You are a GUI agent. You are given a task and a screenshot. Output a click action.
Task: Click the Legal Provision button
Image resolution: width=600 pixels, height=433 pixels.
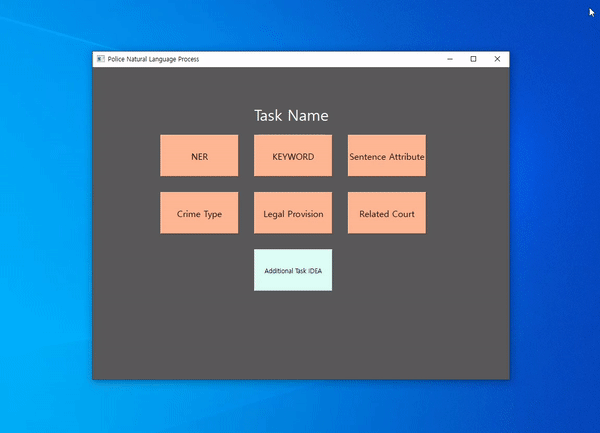pyautogui.click(x=293, y=213)
